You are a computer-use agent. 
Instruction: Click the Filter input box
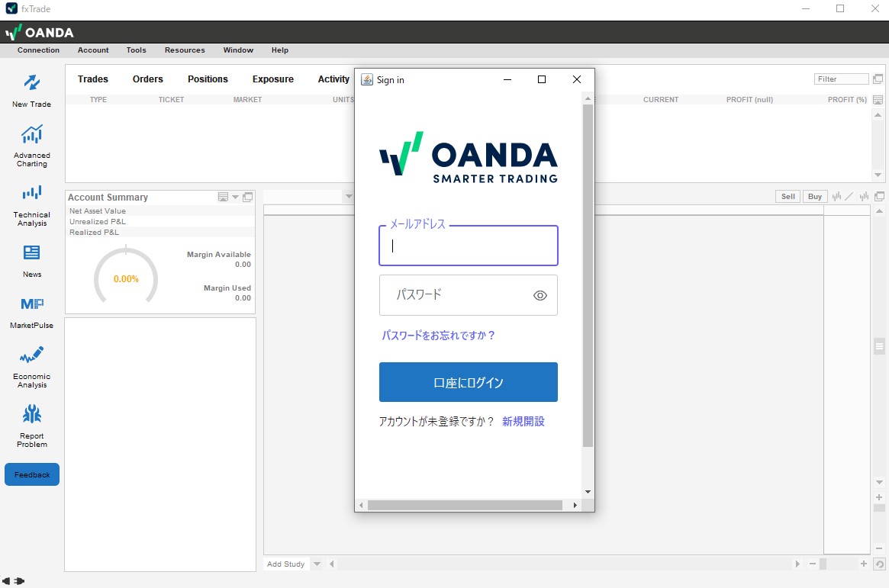[x=842, y=79]
